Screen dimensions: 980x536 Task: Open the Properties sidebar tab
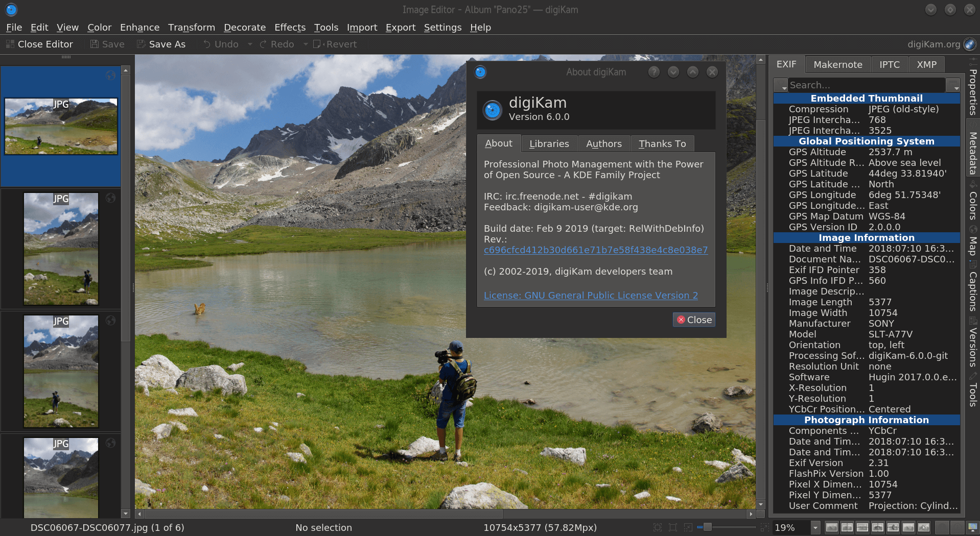coord(973,88)
